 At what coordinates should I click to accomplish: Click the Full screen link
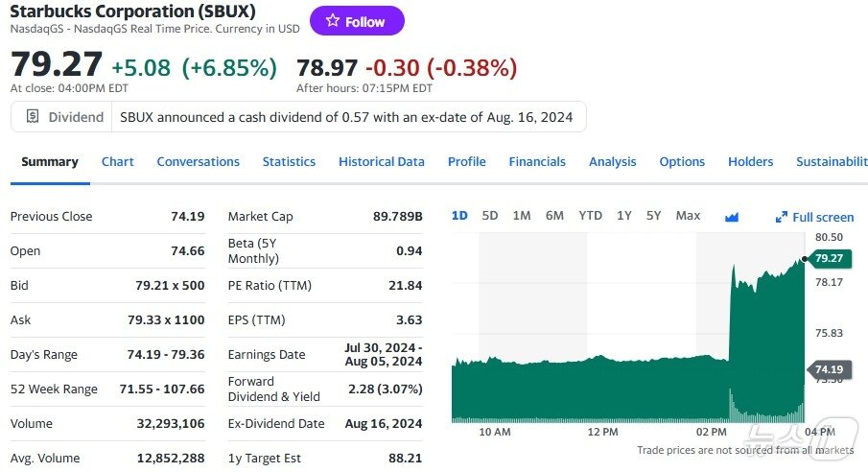[823, 218]
